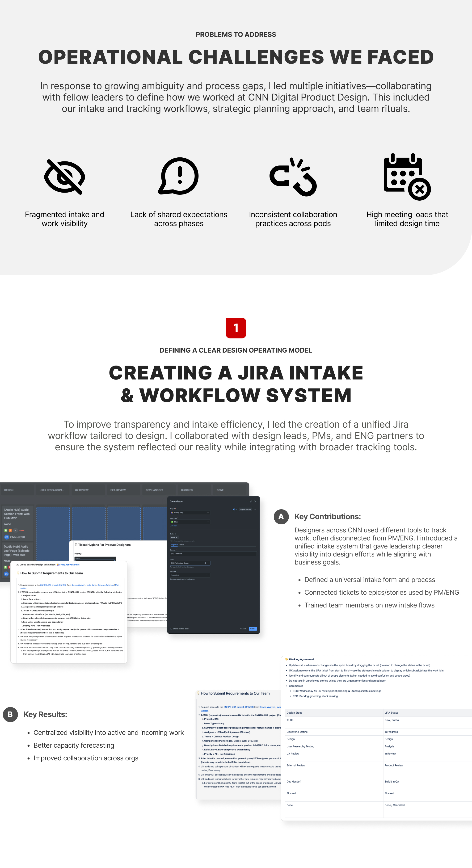The height and width of the screenshot is (868, 472).
Task: Open the CNN | Active sprints link
Action: pos(69,565)
